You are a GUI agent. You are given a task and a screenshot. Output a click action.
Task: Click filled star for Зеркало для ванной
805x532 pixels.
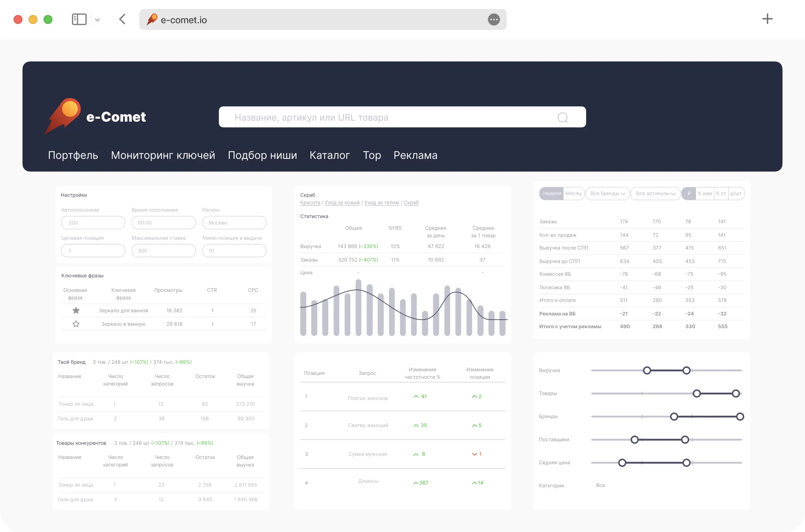click(x=76, y=310)
